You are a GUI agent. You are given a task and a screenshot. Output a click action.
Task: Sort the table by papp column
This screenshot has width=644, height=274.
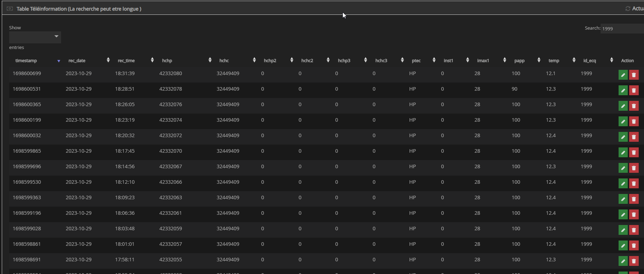(x=526, y=61)
